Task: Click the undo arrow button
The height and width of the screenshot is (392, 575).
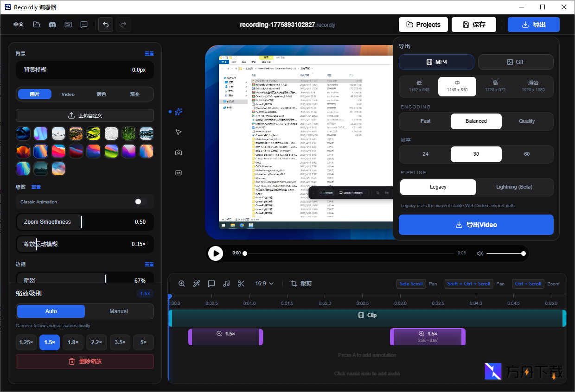Action: point(106,25)
